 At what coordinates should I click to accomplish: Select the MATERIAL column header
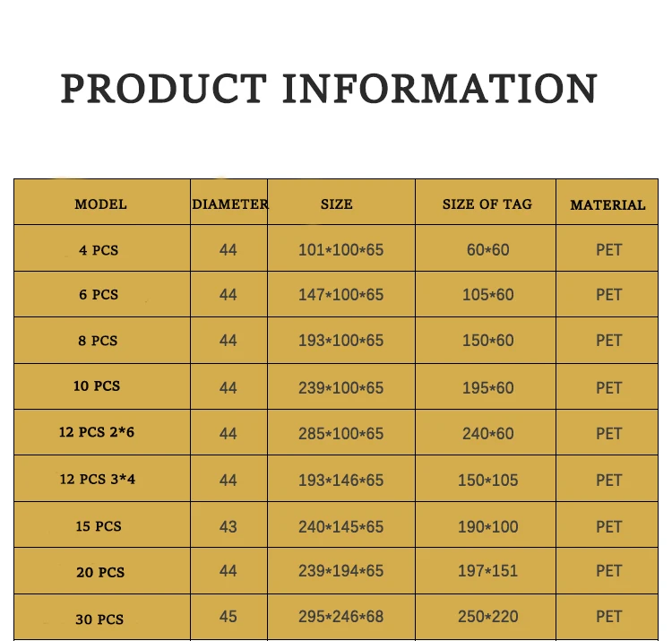pos(607,205)
